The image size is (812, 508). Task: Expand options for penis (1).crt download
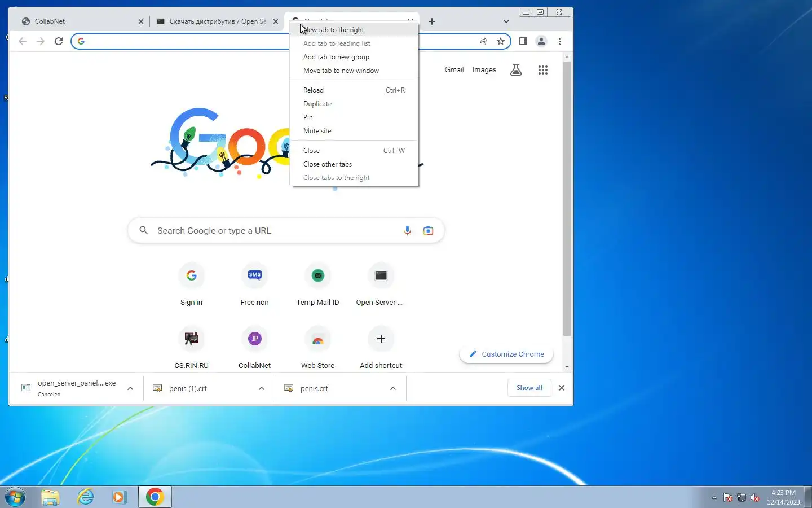[x=262, y=388]
